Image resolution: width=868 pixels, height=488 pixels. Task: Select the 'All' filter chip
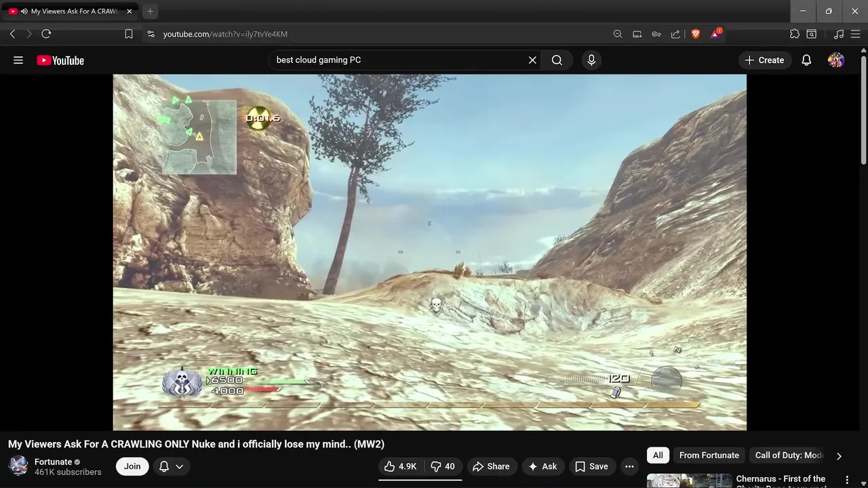(x=658, y=455)
